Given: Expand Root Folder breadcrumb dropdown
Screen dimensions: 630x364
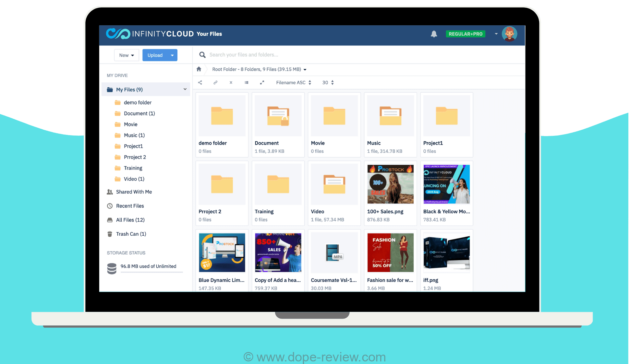Looking at the screenshot, I should click(x=305, y=70).
